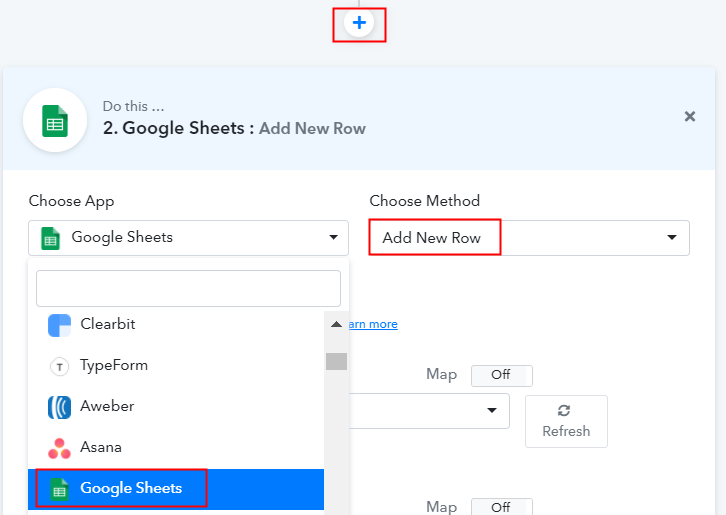Open the Choose App dropdown
Viewport: 726px width, 515px height.
(x=188, y=238)
